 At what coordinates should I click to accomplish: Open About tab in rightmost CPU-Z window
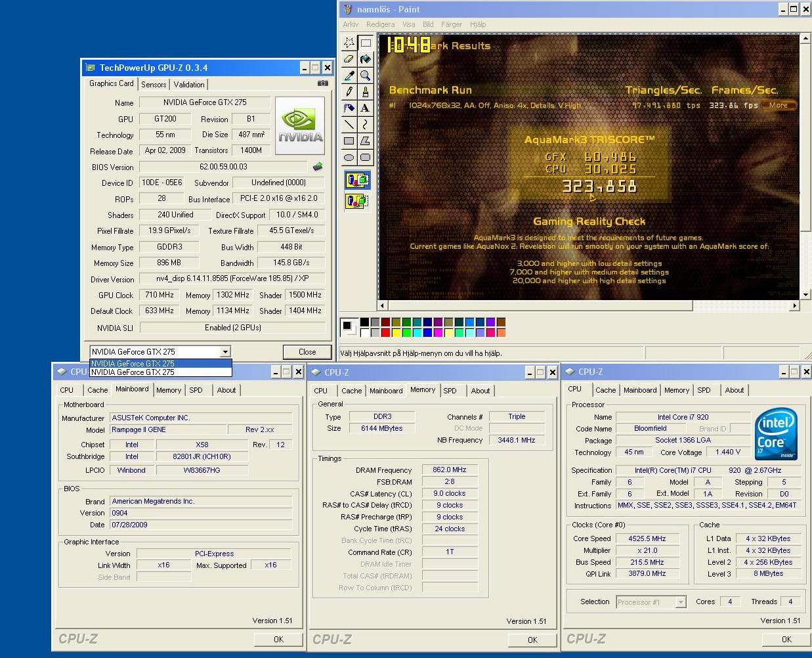pyautogui.click(x=735, y=390)
